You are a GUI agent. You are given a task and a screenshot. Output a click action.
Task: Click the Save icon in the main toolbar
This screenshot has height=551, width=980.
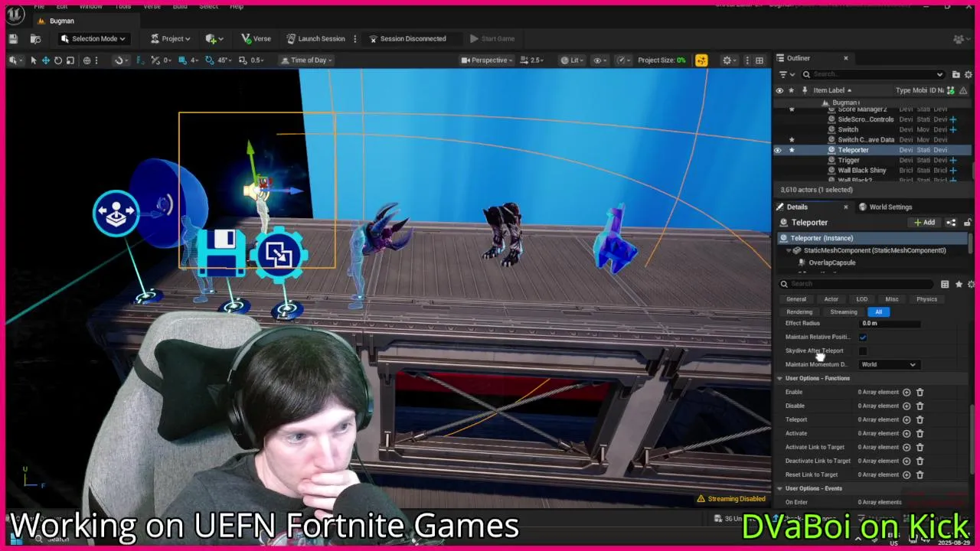(13, 38)
